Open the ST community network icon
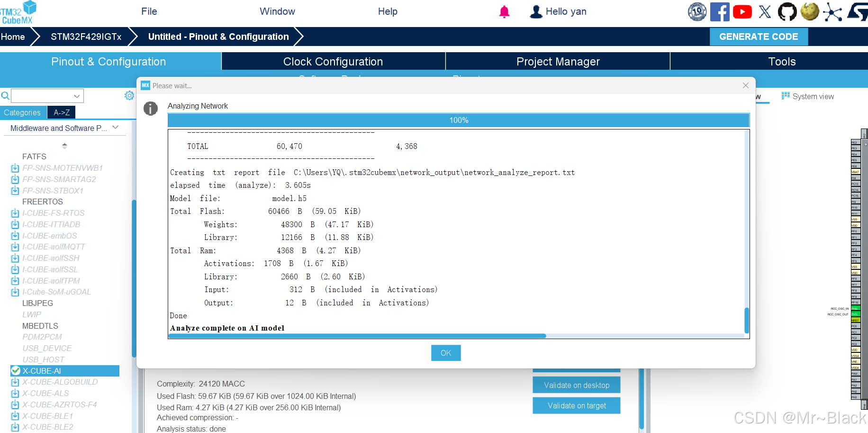The height and width of the screenshot is (433, 868). (x=832, y=12)
